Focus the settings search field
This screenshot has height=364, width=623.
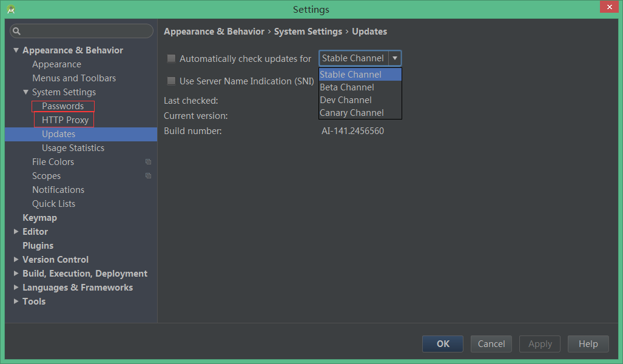85,31
